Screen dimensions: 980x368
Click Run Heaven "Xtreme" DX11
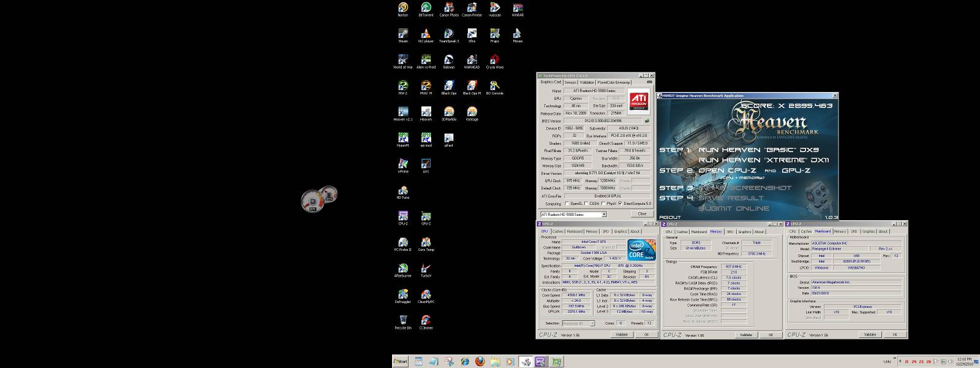(x=764, y=160)
